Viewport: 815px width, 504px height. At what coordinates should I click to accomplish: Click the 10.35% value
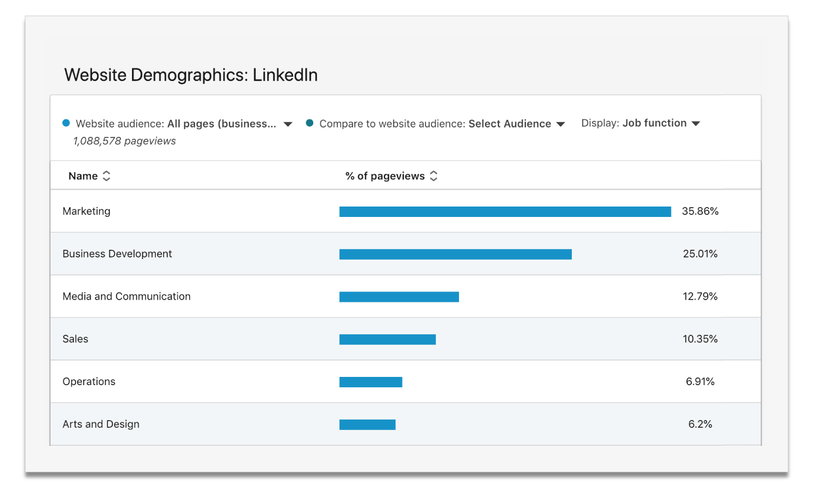click(x=700, y=339)
